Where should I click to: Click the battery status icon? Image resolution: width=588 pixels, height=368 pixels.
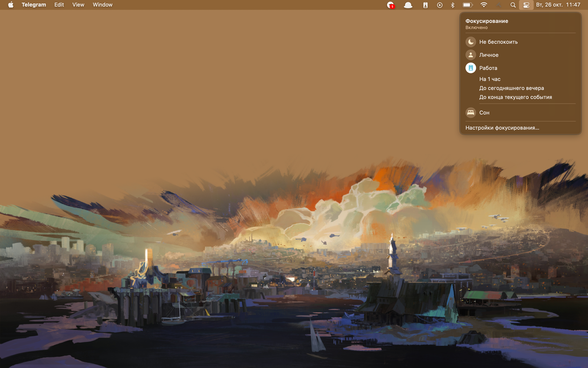click(468, 5)
